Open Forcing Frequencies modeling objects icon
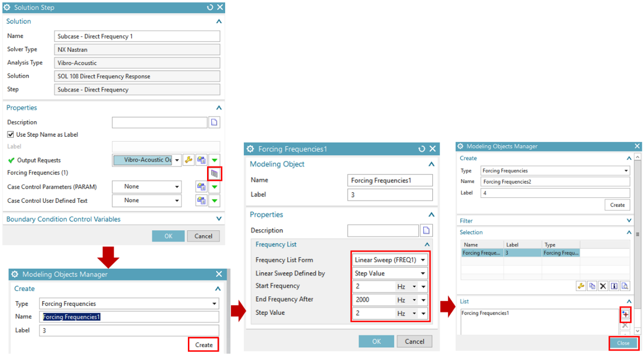 click(214, 173)
